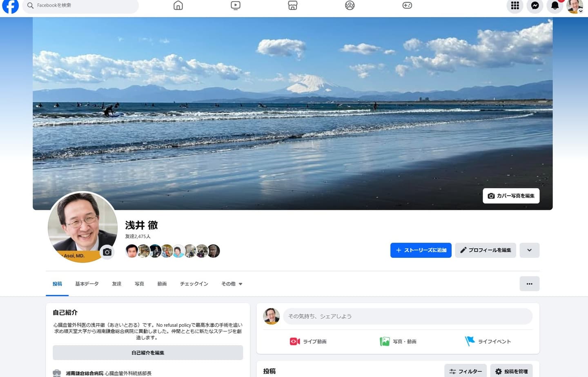
Task: Click the Facebook logo icon
Action: (x=10, y=6)
